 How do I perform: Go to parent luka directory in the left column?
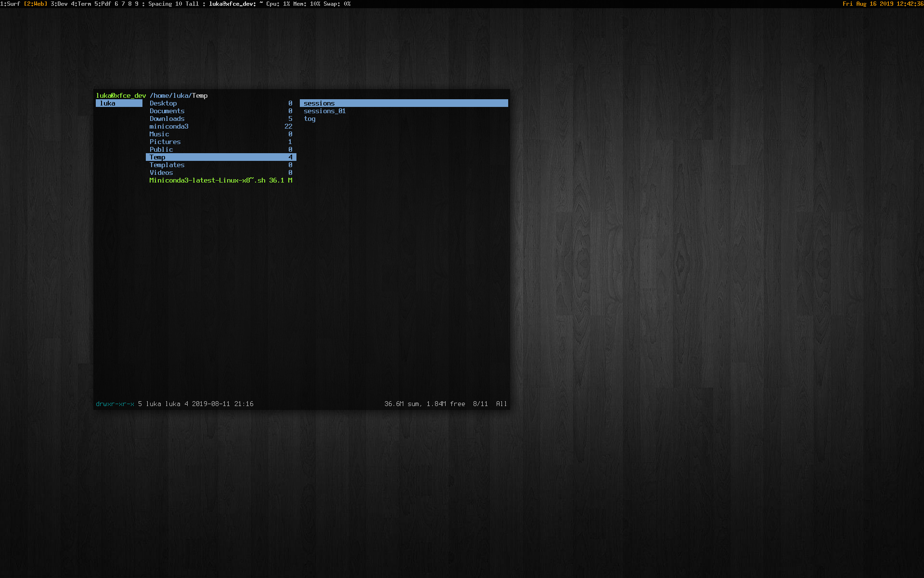(108, 103)
